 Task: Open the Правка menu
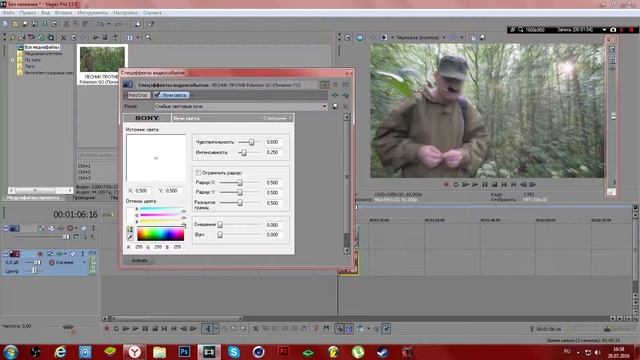tap(28, 13)
